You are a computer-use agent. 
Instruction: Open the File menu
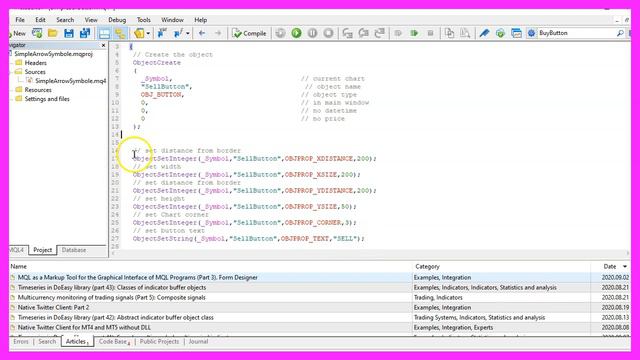[20, 20]
